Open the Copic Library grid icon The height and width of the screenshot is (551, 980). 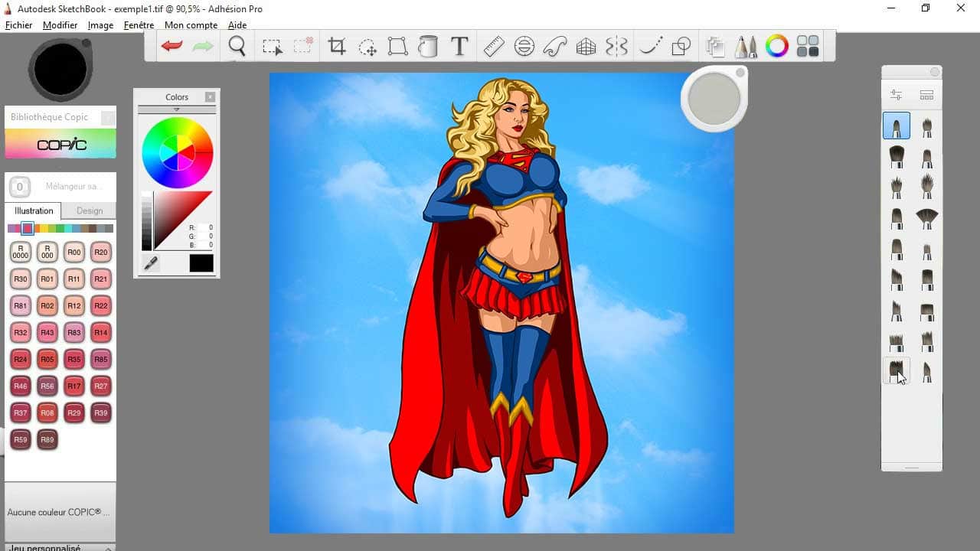808,47
